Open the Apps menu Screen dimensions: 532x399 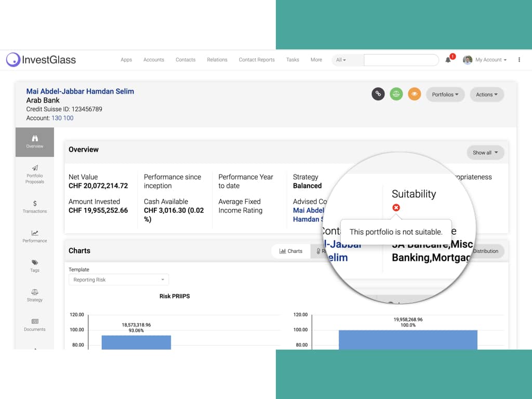126,60
